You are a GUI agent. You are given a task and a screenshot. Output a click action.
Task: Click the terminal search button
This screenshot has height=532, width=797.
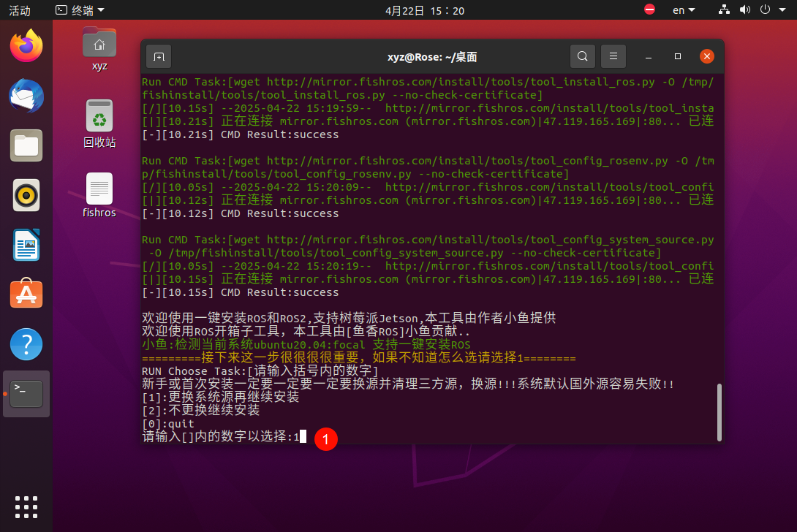(583, 56)
